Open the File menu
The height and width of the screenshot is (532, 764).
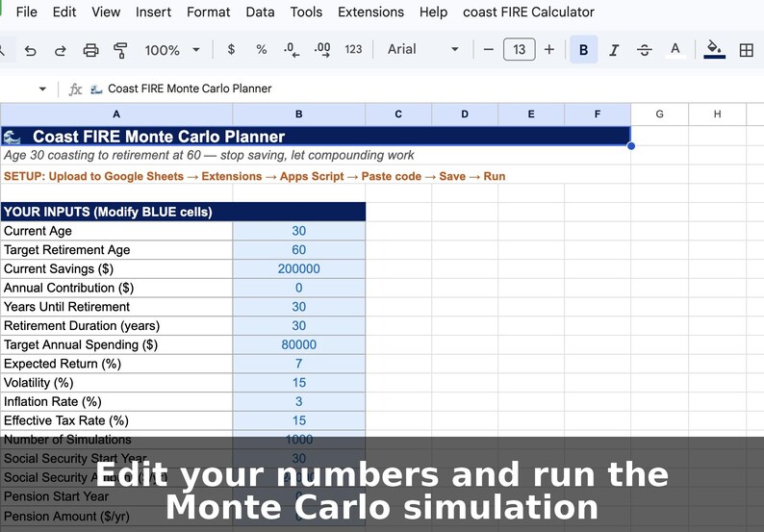(x=26, y=12)
